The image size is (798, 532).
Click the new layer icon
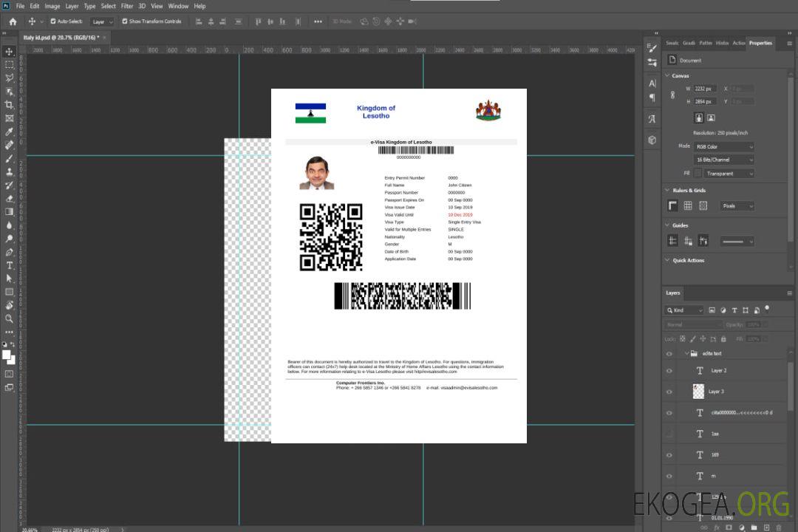766,528
